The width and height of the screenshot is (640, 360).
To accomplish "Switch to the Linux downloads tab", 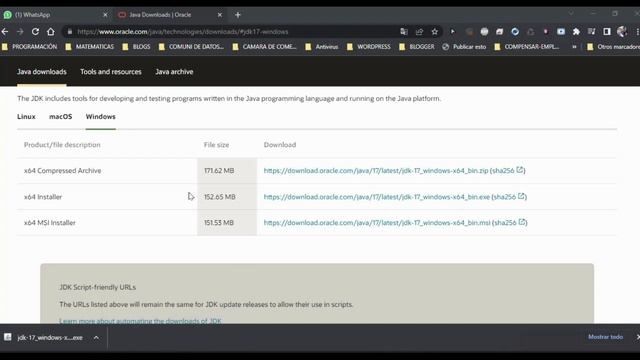I will click(26, 117).
